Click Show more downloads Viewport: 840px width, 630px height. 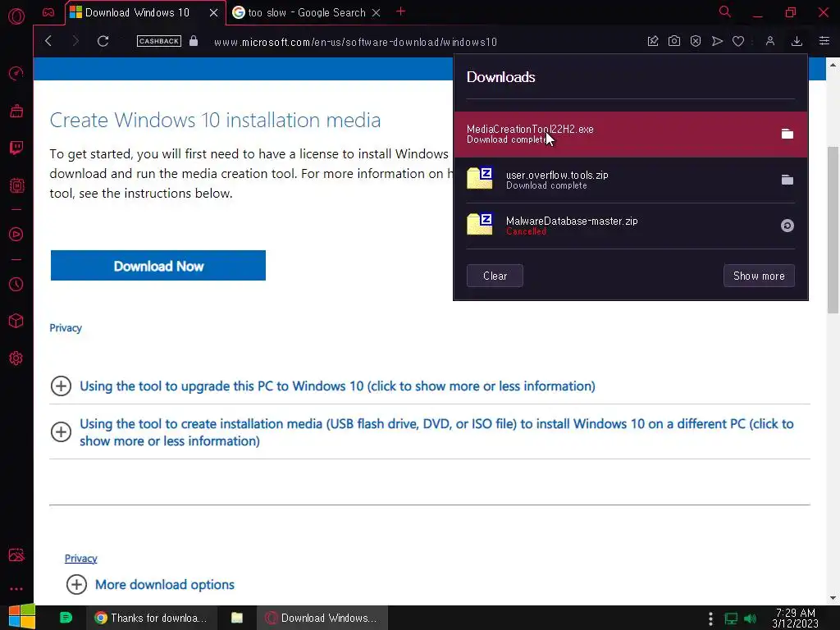coord(759,276)
